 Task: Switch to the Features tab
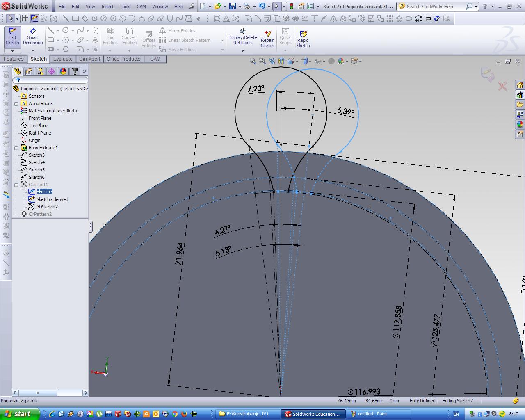click(14, 59)
